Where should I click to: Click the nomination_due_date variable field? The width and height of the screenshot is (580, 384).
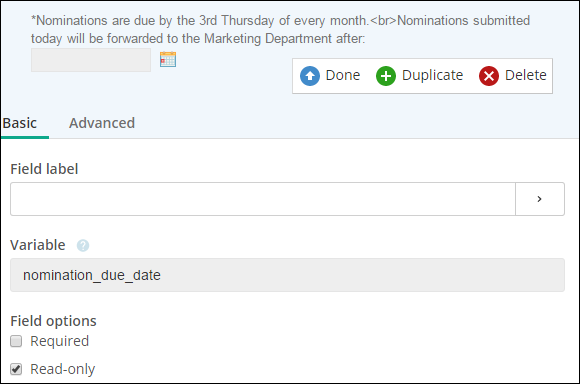287,275
